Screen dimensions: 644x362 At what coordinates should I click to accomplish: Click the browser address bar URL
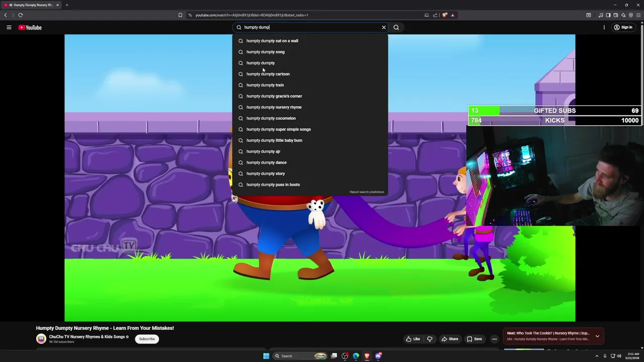point(252,15)
